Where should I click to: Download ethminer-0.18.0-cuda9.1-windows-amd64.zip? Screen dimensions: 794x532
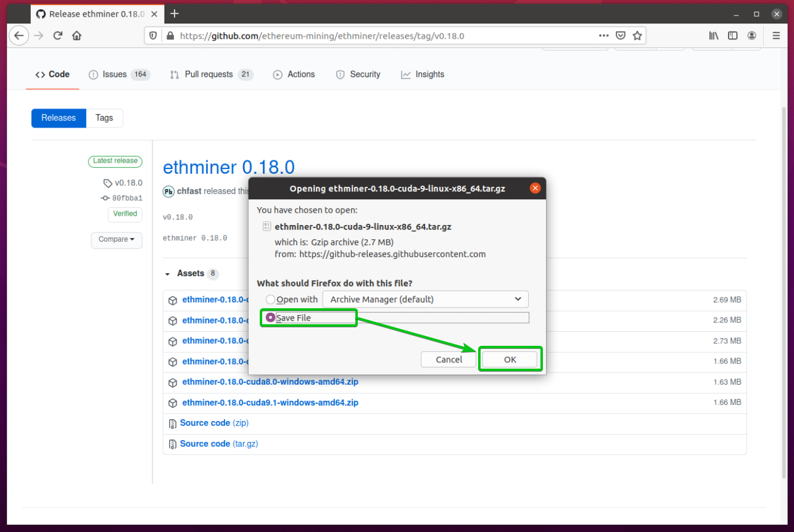pos(270,403)
